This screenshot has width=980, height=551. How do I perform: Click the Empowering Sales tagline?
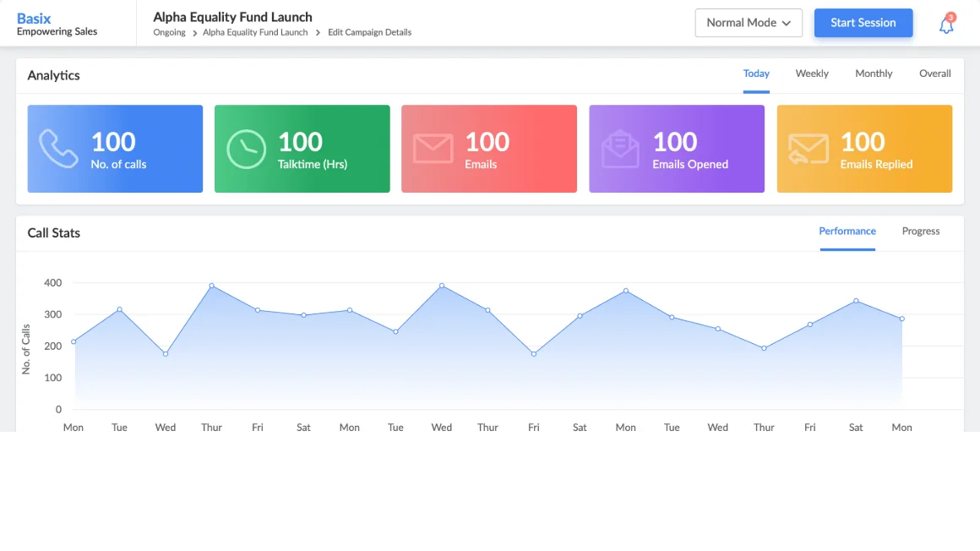click(57, 32)
